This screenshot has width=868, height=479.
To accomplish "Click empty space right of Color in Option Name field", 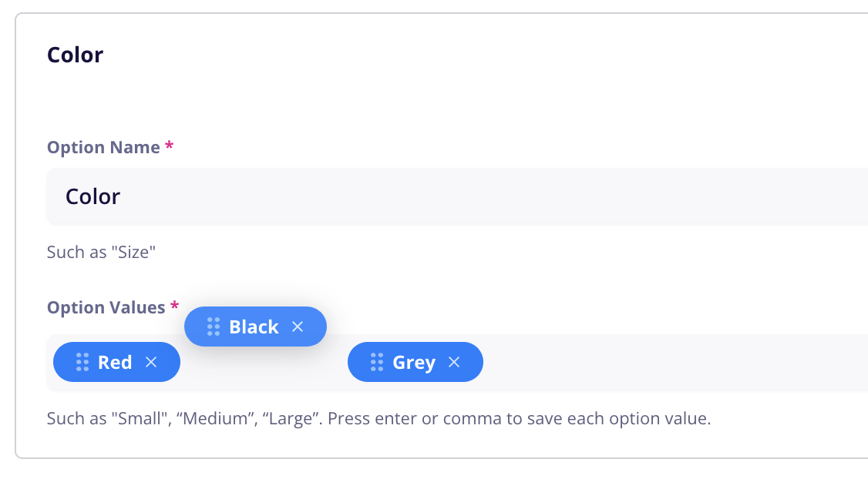I will click(x=493, y=196).
